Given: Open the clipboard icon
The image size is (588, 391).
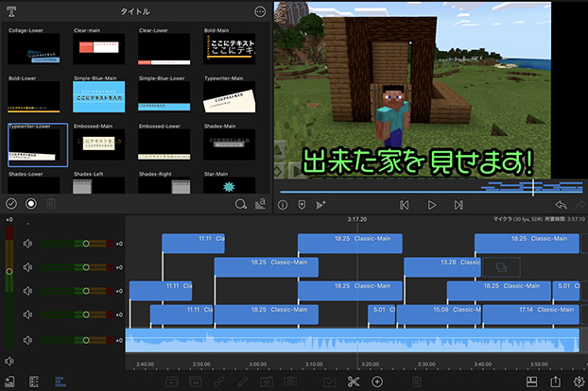Looking at the screenshot, I should [290, 382].
